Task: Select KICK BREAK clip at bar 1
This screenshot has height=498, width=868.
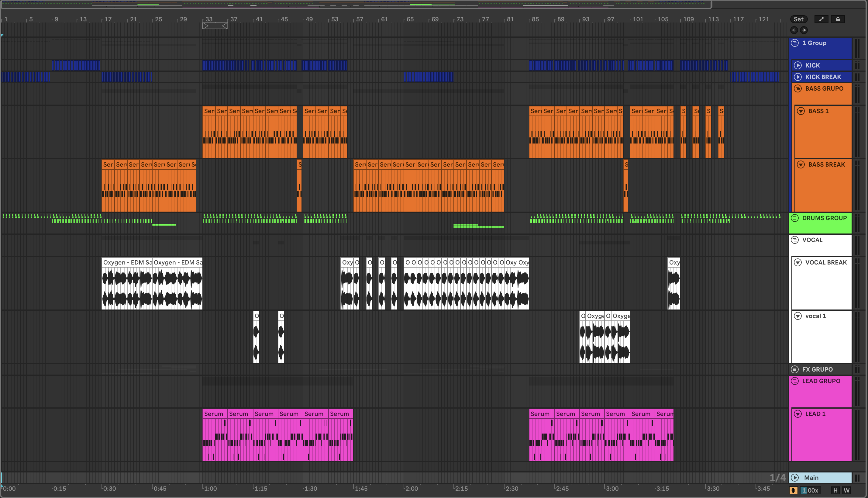Action: [x=26, y=77]
